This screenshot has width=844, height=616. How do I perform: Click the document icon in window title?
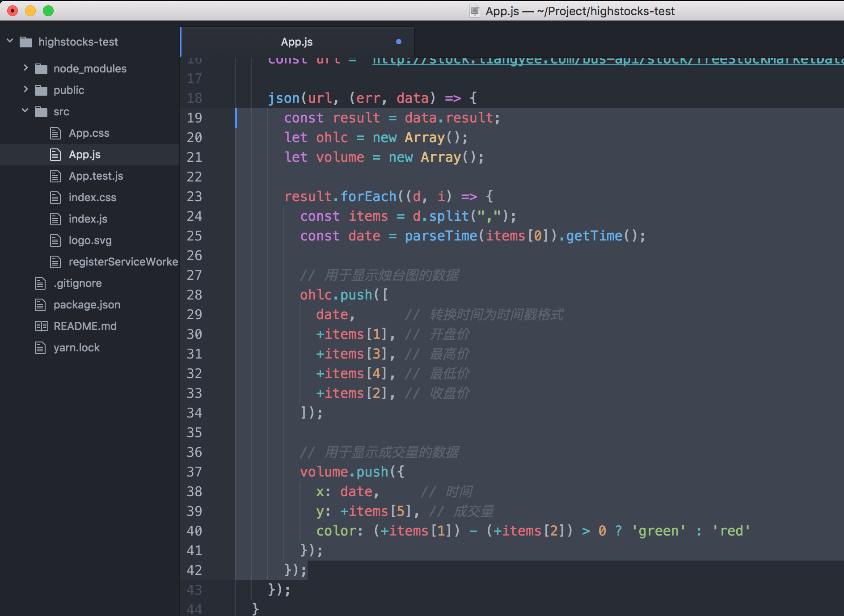pyautogui.click(x=475, y=11)
